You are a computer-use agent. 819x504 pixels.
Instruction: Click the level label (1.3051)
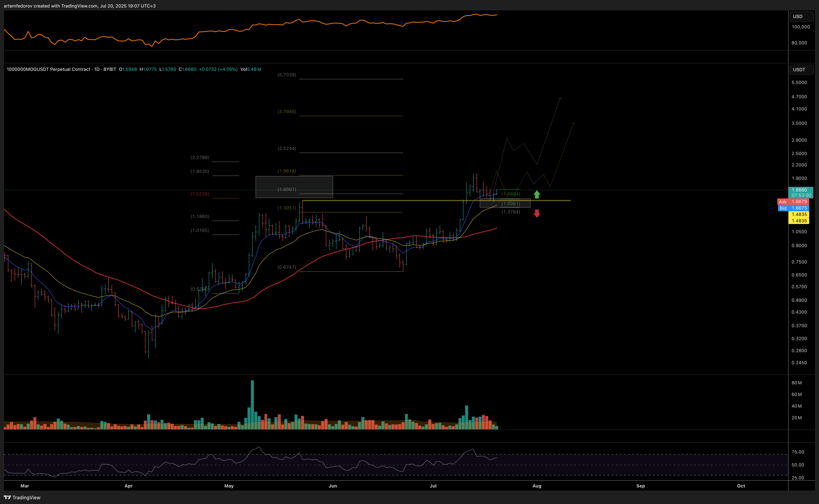pos(287,208)
